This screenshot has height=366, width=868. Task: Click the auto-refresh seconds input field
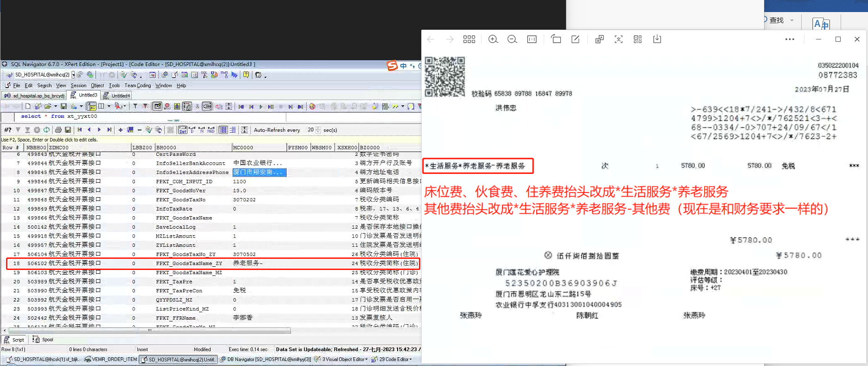[x=310, y=130]
